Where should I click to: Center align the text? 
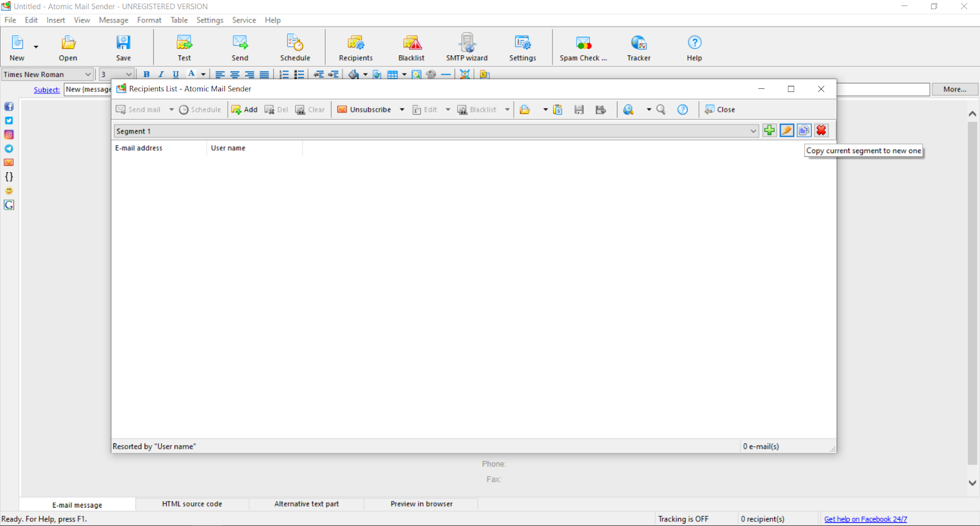pyautogui.click(x=235, y=74)
